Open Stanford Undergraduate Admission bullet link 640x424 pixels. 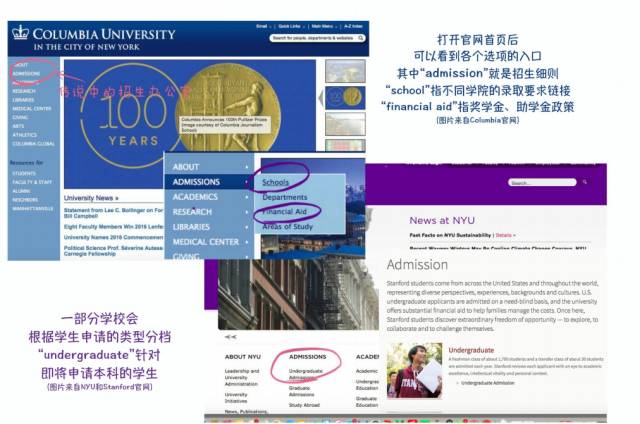(488, 383)
